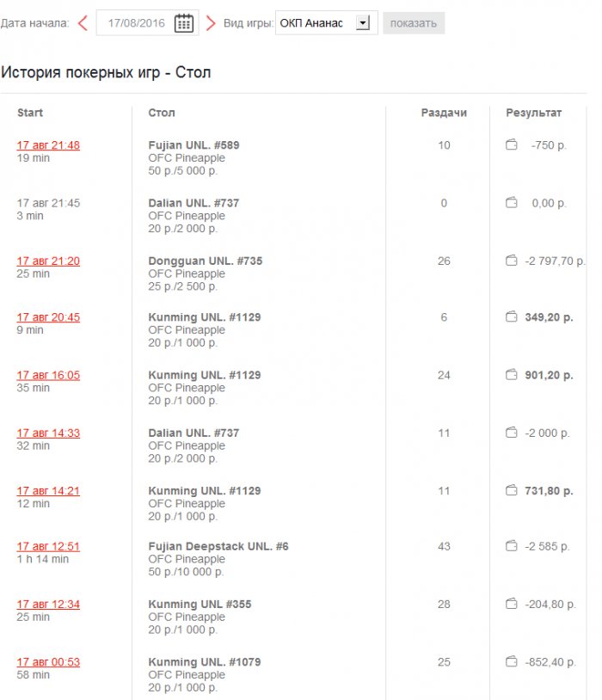This screenshot has height=700, width=602.
Task: Open session link 17 авг 16:05
Action: (48, 375)
